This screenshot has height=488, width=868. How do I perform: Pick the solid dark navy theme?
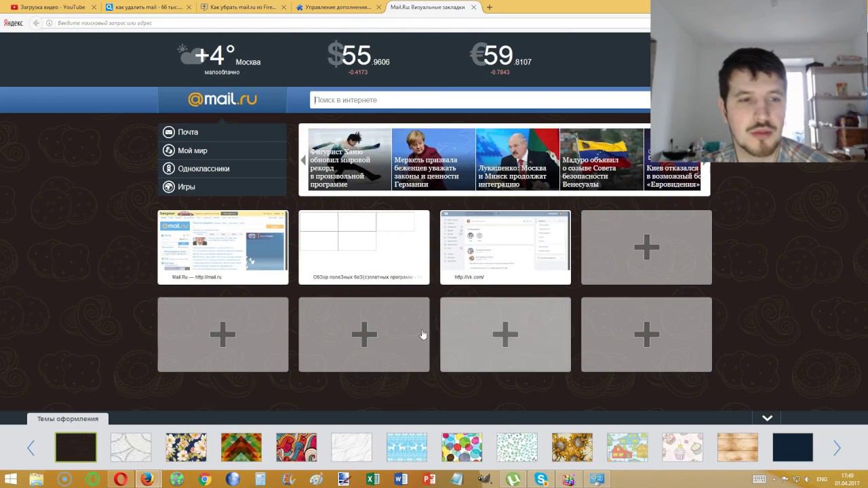(793, 447)
